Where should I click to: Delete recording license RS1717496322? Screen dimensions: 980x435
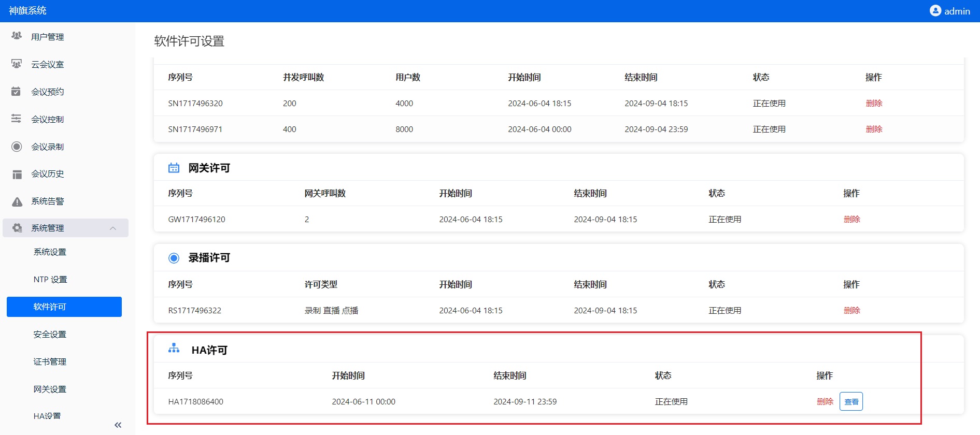coord(851,310)
